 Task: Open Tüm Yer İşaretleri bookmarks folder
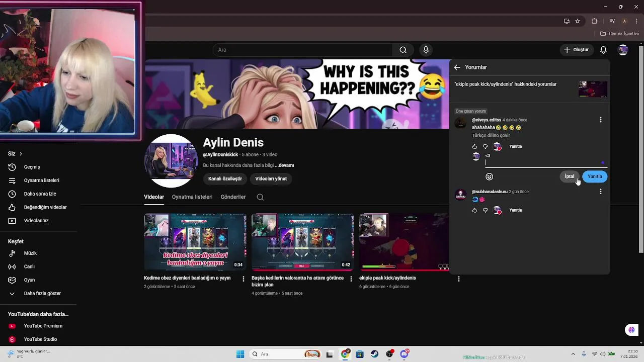pos(619,34)
